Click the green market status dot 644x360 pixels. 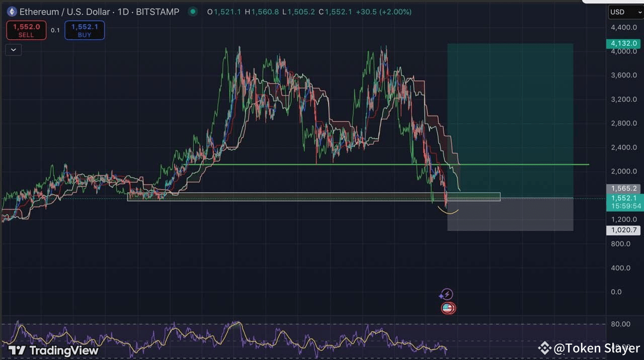[x=192, y=11]
